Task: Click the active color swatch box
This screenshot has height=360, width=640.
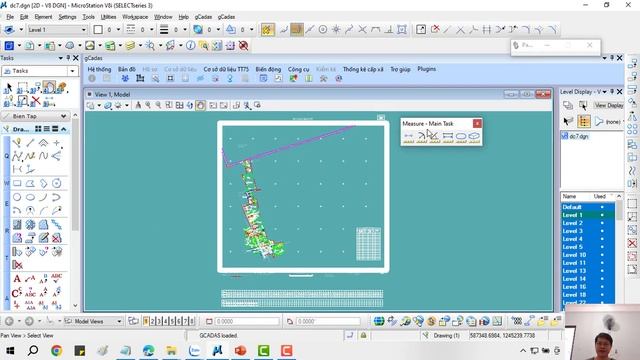Action: tap(98, 30)
